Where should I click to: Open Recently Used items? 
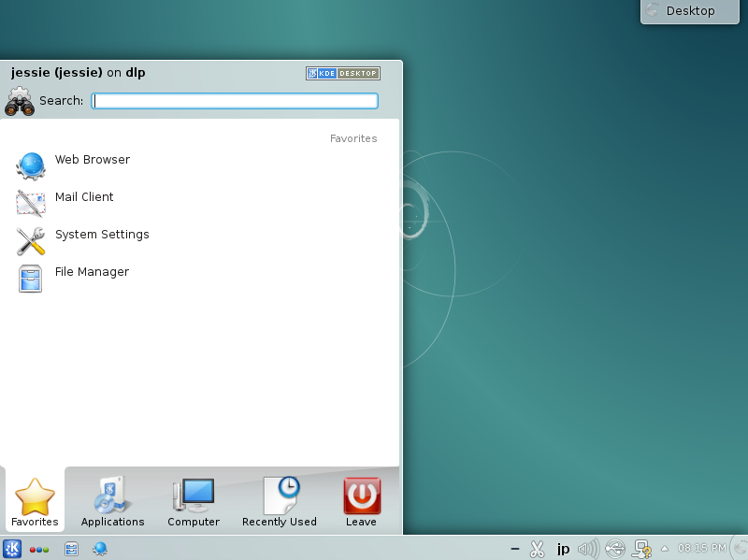(x=279, y=500)
